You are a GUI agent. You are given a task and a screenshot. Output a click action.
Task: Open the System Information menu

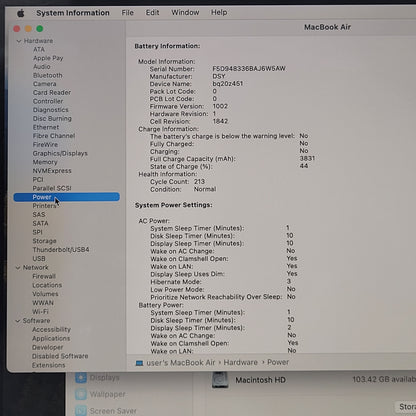[x=73, y=13]
